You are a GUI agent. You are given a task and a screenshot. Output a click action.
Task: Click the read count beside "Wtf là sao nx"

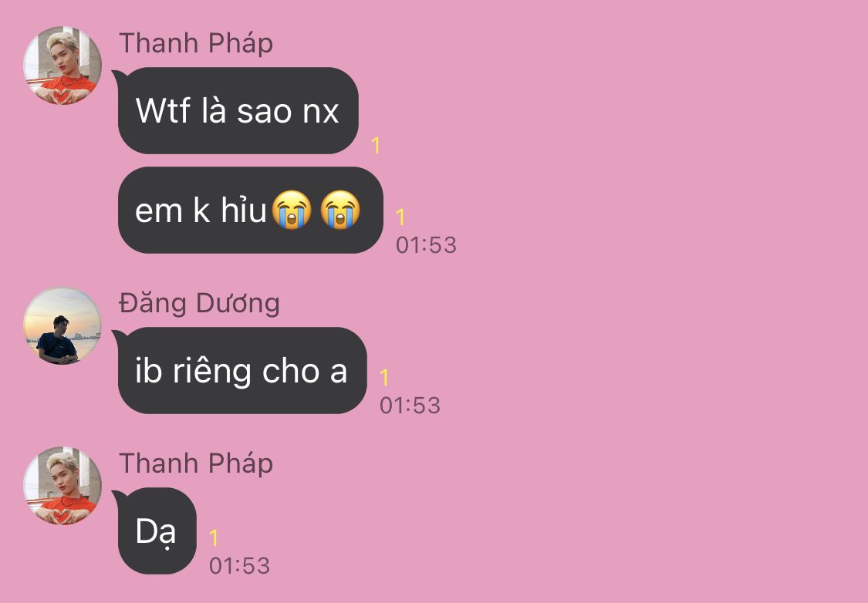tap(376, 146)
